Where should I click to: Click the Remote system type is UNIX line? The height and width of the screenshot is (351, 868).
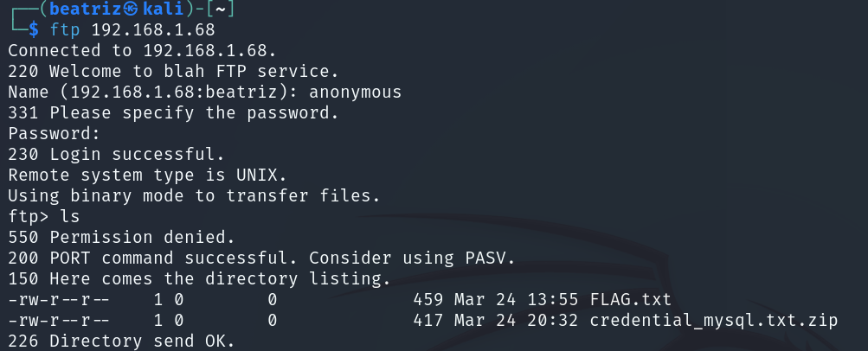tap(147, 175)
